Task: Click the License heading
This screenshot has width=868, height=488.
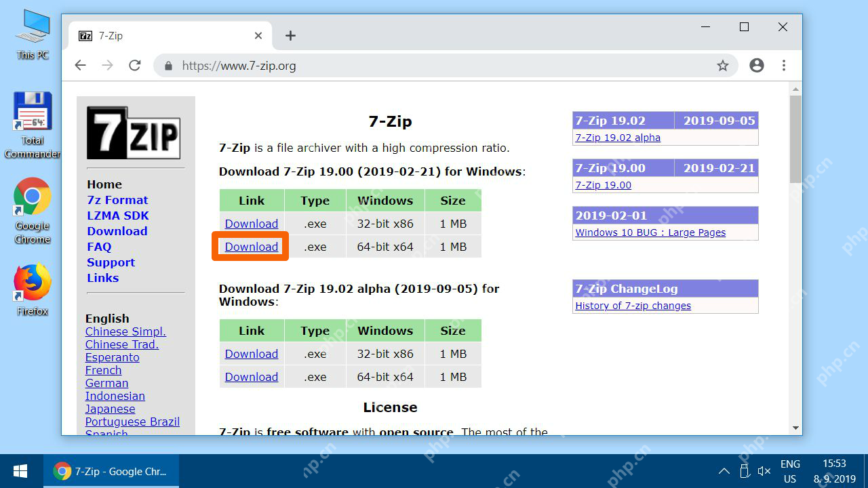Action: point(390,407)
